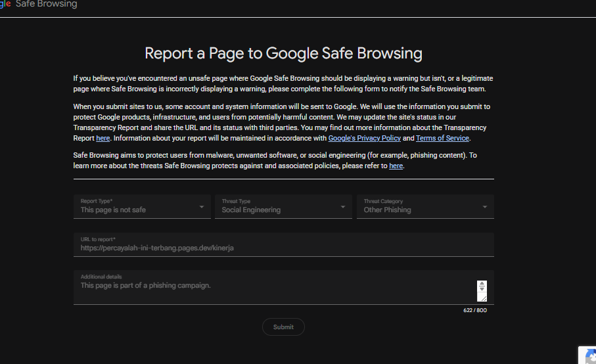Open the 'This page is not safe' dropdown
596x364 pixels.
142,206
